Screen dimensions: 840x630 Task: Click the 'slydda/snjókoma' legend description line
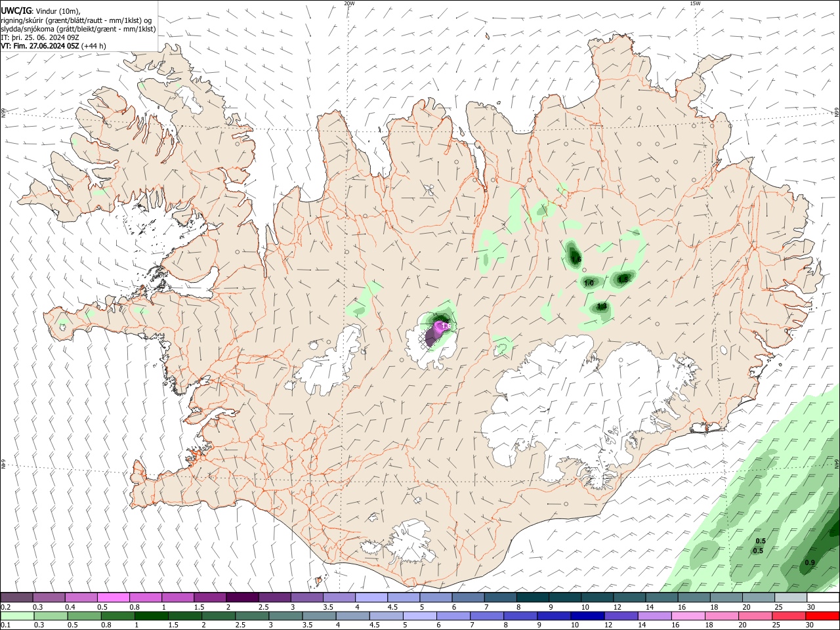[78, 29]
